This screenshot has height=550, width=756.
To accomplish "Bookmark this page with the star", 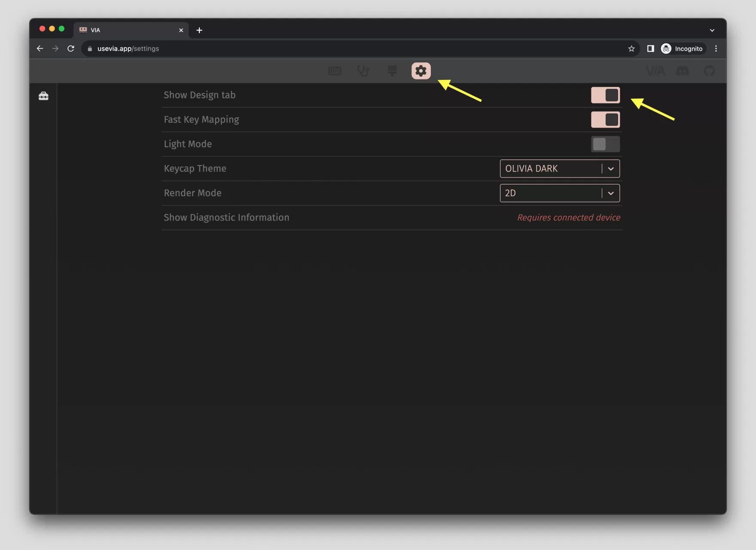I will point(631,49).
